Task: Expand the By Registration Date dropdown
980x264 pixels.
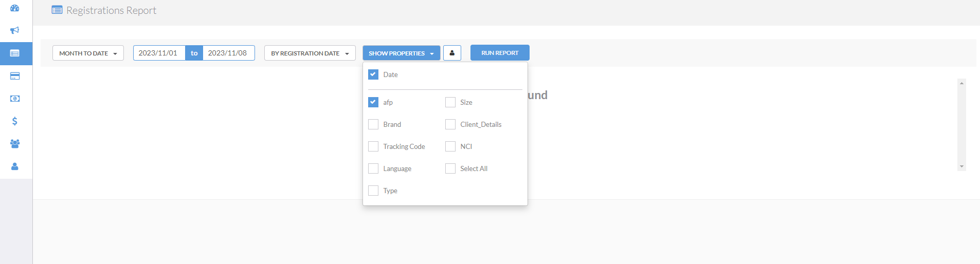Action: pos(310,53)
